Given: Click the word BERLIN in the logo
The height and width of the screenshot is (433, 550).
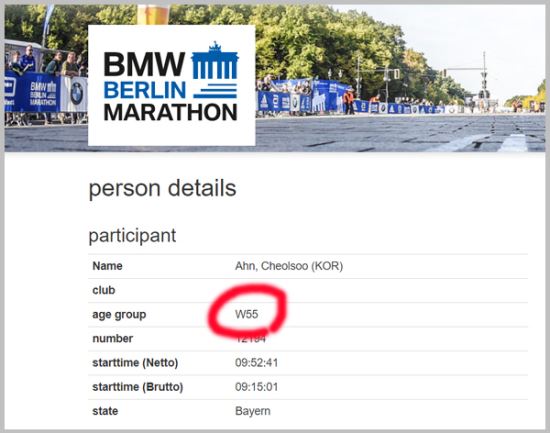Looking at the screenshot, I should point(145,90).
